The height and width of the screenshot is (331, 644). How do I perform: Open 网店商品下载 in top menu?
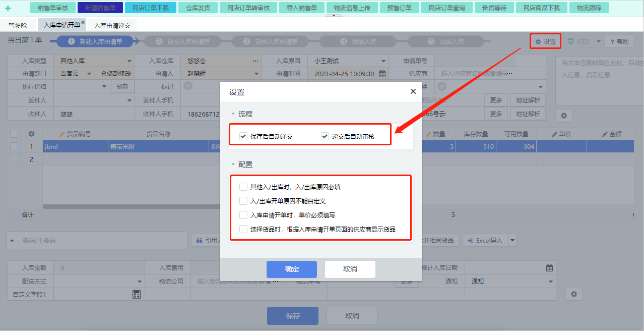(x=541, y=8)
